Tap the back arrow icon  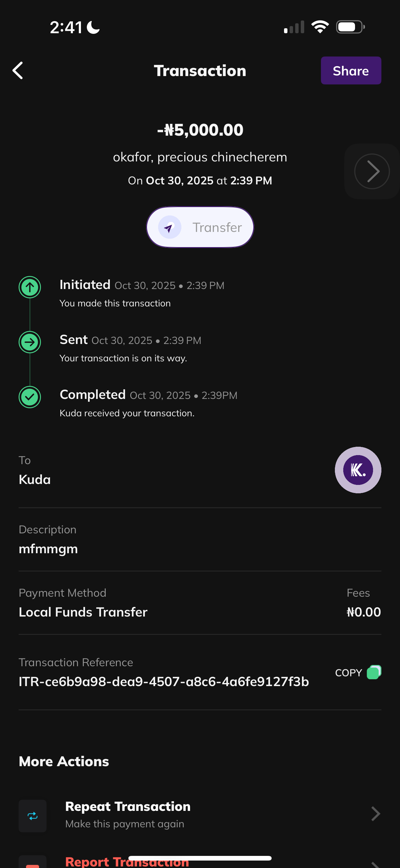[18, 70]
